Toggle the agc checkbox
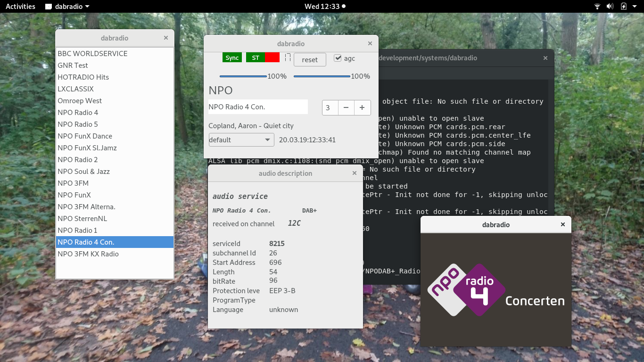 point(338,58)
